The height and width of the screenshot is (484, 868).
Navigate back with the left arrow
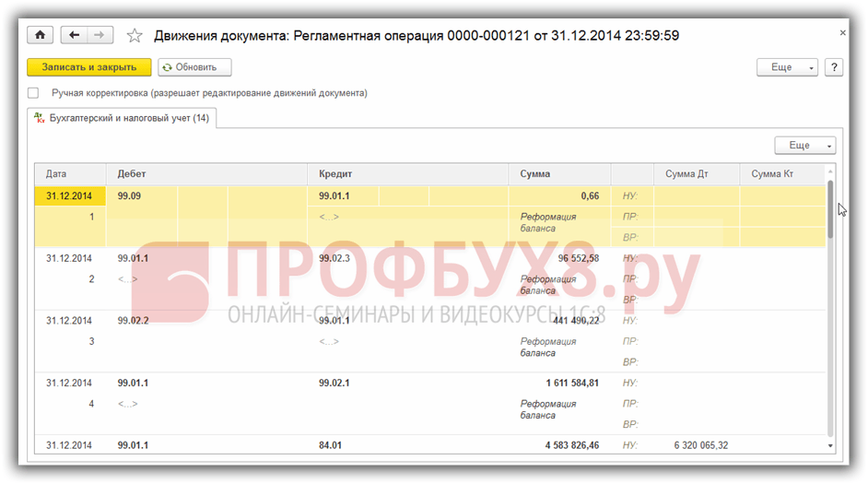pos(74,35)
